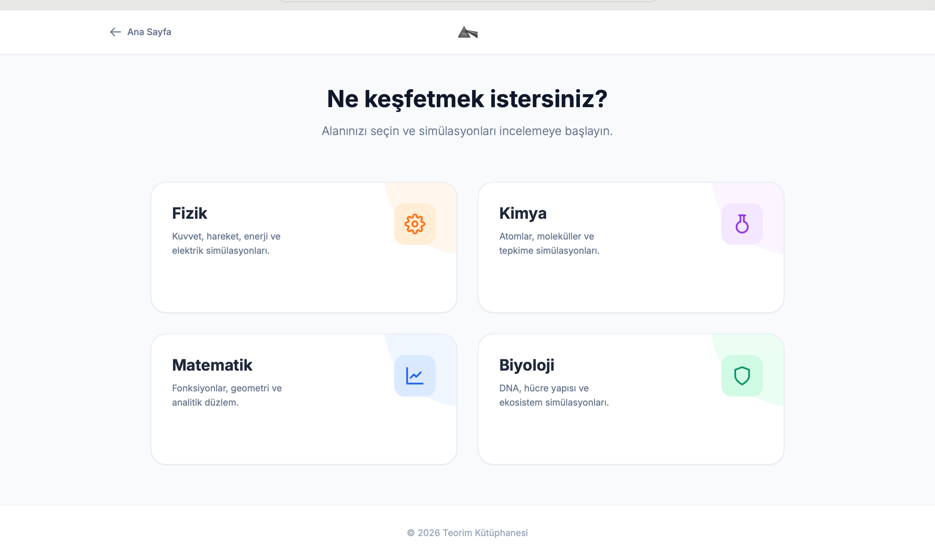Click the blue line chart icon in Matematik card
The image size is (935, 560).
click(x=415, y=375)
